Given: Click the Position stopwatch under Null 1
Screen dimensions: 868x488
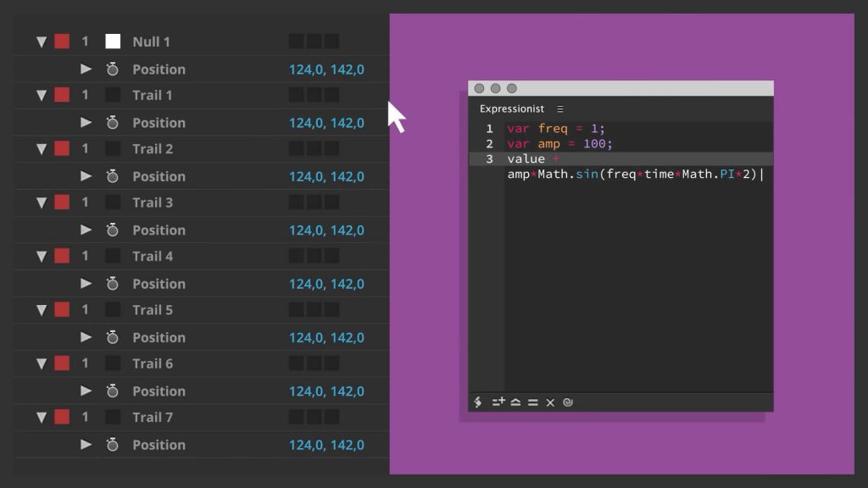Looking at the screenshot, I should tap(112, 69).
